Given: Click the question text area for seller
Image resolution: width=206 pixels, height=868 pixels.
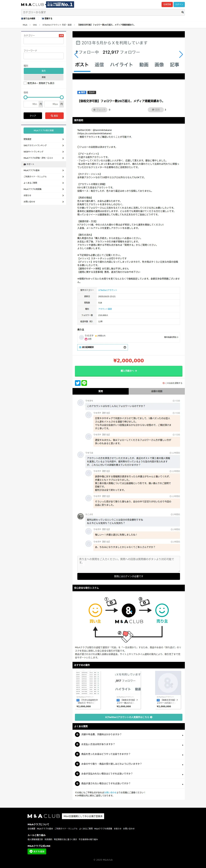Looking at the screenshot, I should [x=129, y=564].
